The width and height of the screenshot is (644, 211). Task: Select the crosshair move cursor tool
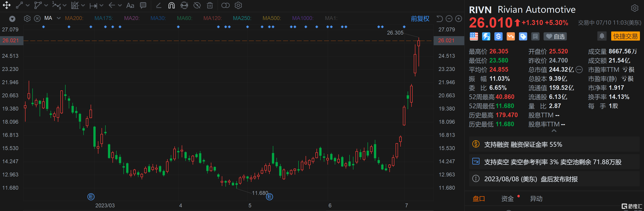tap(7, 5)
